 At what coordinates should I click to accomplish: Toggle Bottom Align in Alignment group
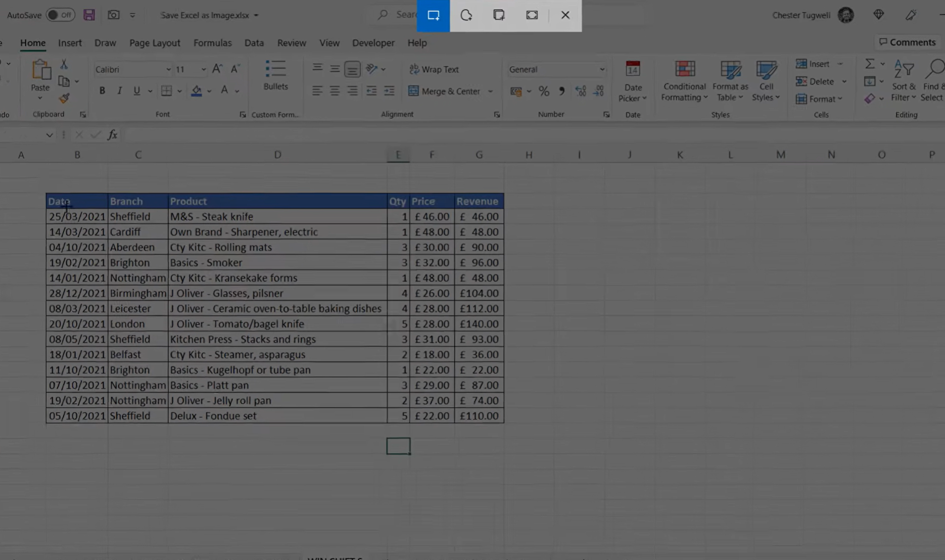tap(352, 69)
